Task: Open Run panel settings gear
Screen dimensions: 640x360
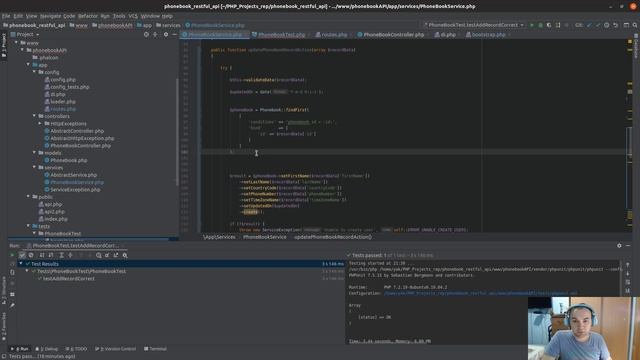Action: click(619, 246)
